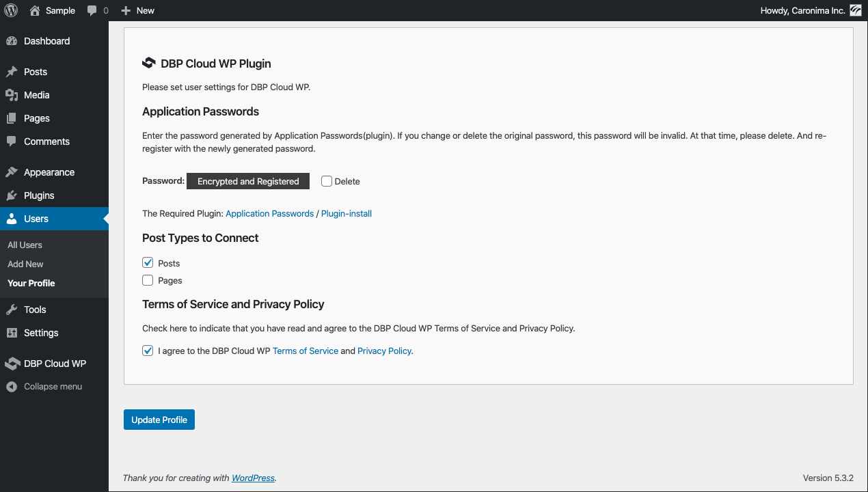The image size is (868, 492).
Task: Click the Dashboard gauge icon
Action: [x=12, y=41]
